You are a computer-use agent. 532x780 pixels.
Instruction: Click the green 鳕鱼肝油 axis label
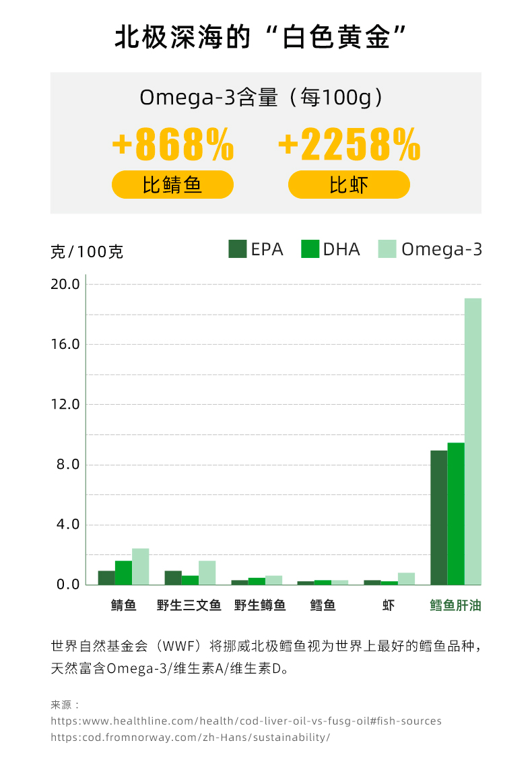pos(456,606)
